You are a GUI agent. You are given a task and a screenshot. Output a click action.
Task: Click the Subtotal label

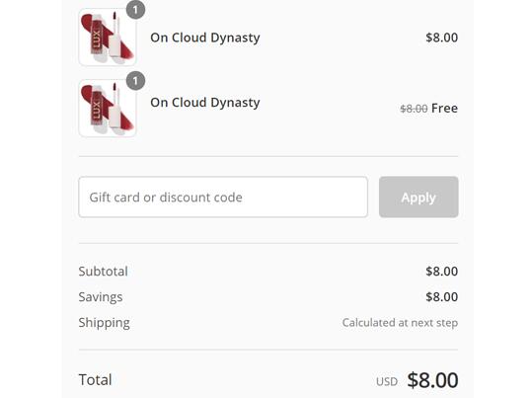(103, 272)
